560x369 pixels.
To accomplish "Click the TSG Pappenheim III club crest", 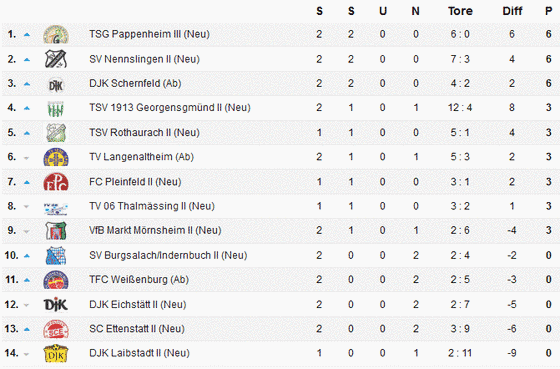I will pos(56,34).
